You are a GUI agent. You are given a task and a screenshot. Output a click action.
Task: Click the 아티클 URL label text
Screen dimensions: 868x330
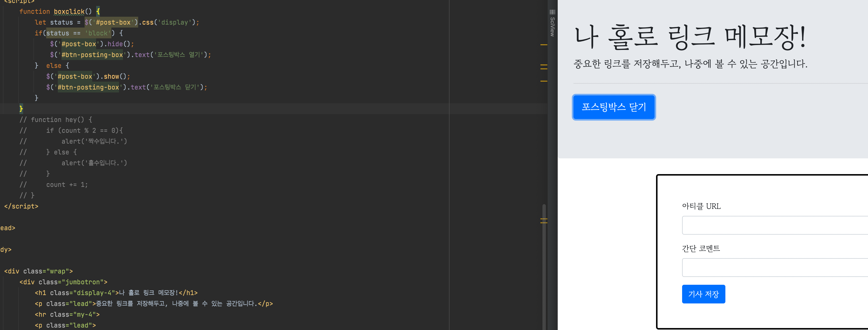(701, 206)
